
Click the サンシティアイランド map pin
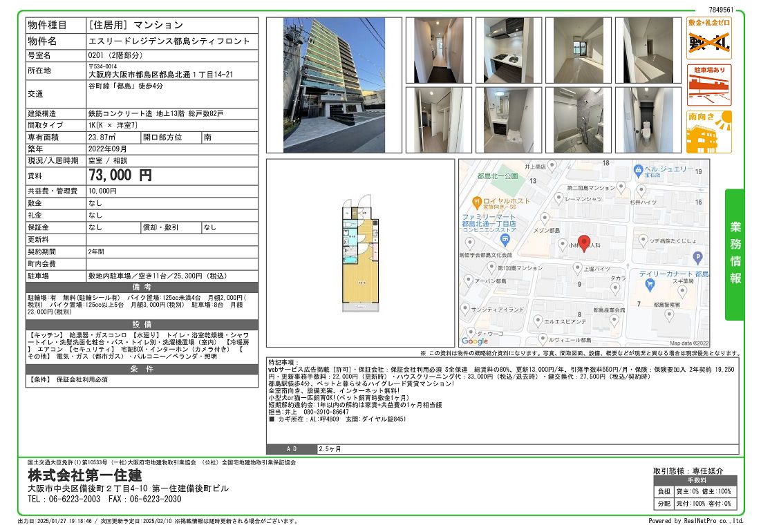465,308
